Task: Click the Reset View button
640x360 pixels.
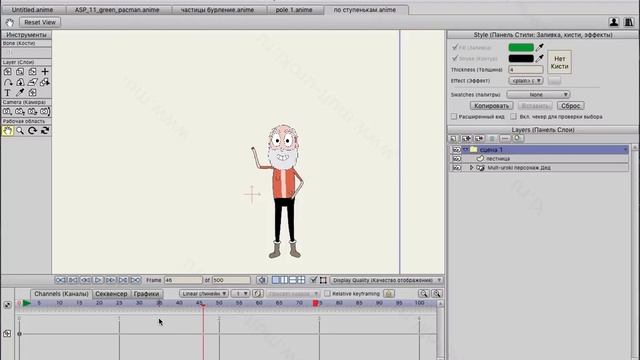Action: pos(40,22)
